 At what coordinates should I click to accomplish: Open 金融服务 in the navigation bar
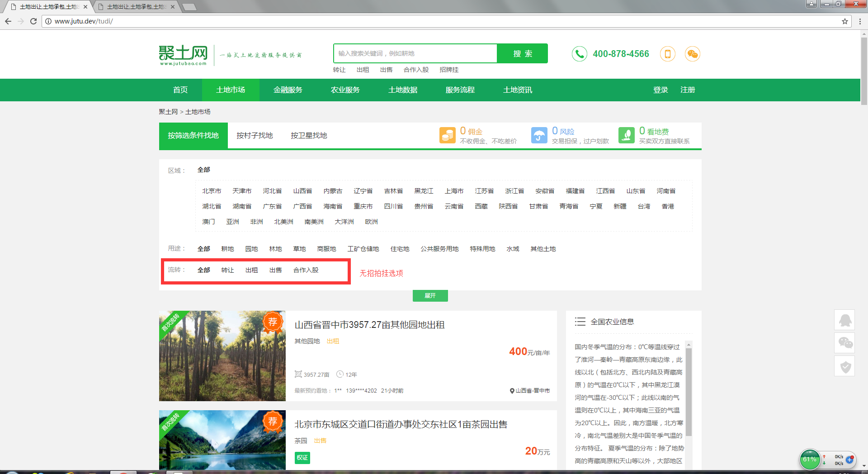pos(288,90)
